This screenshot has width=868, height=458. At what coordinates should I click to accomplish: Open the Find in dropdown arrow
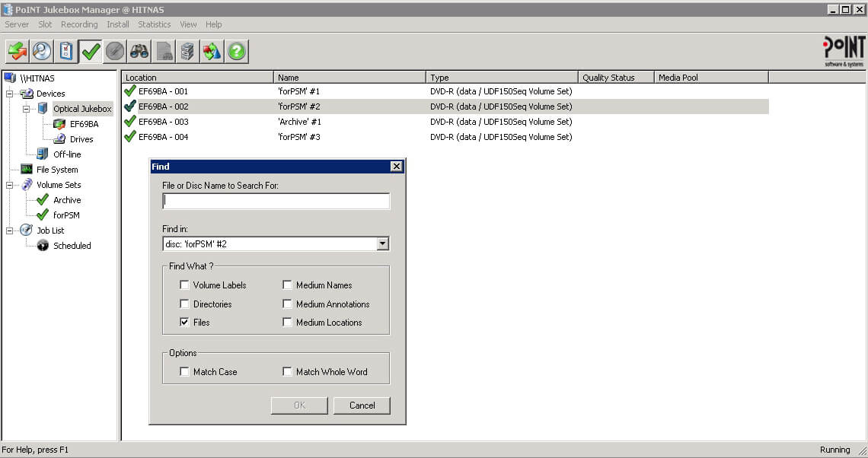(382, 244)
